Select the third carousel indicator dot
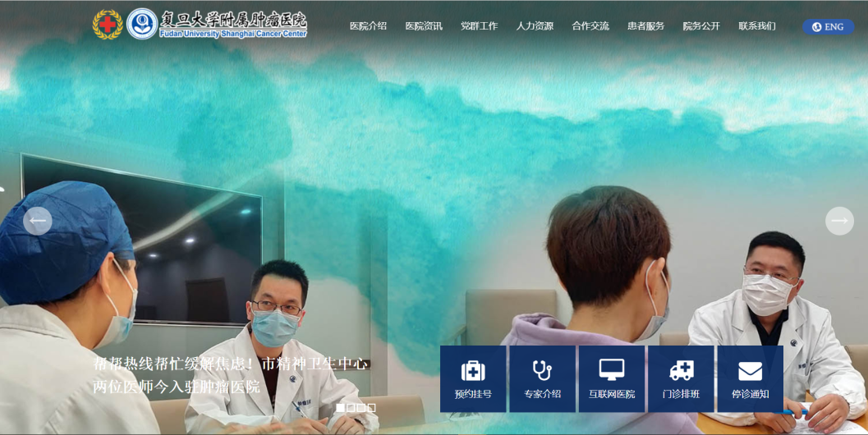The image size is (868, 435). click(361, 408)
